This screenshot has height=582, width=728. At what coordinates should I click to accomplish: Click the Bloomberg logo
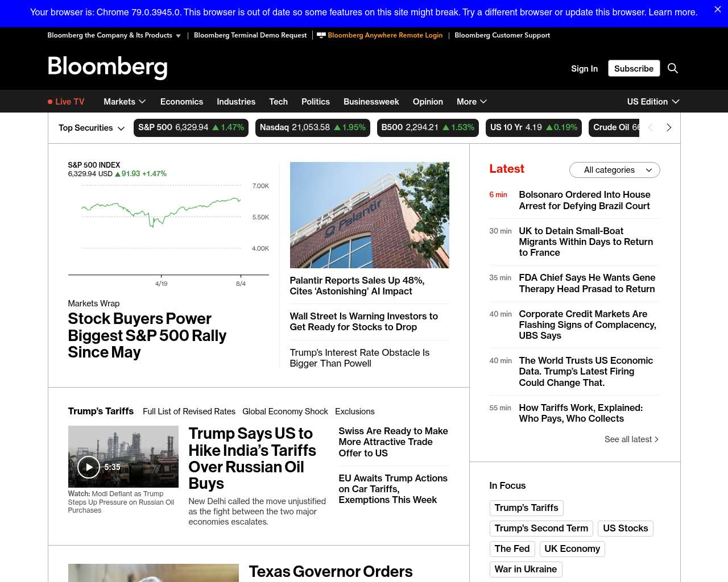point(107,67)
